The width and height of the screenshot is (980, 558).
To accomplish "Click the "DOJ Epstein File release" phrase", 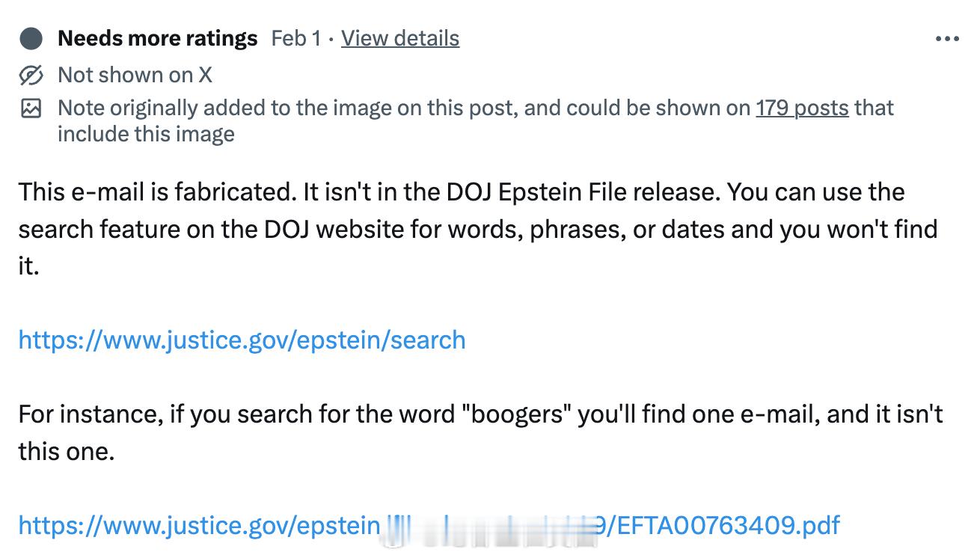I will click(x=584, y=192).
